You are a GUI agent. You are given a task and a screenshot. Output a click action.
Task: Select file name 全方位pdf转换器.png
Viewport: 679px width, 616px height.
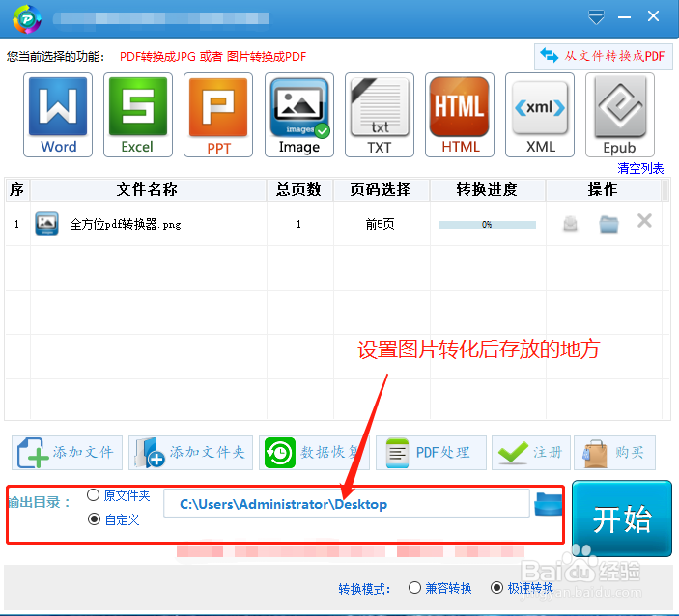click(126, 224)
